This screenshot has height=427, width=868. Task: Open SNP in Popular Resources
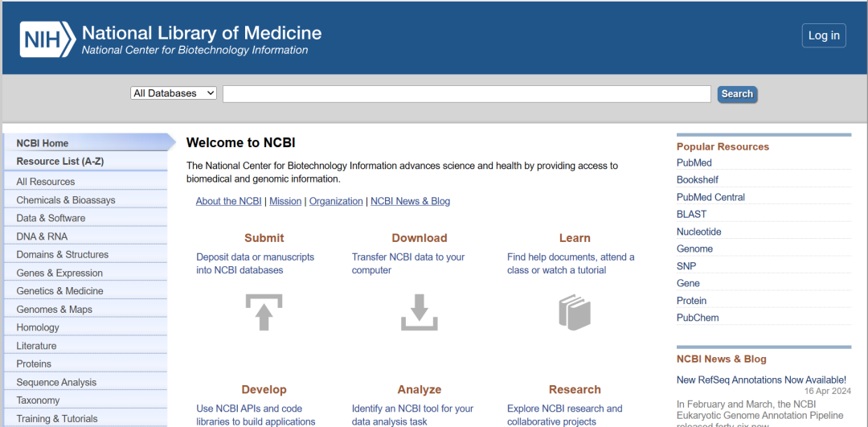point(686,266)
